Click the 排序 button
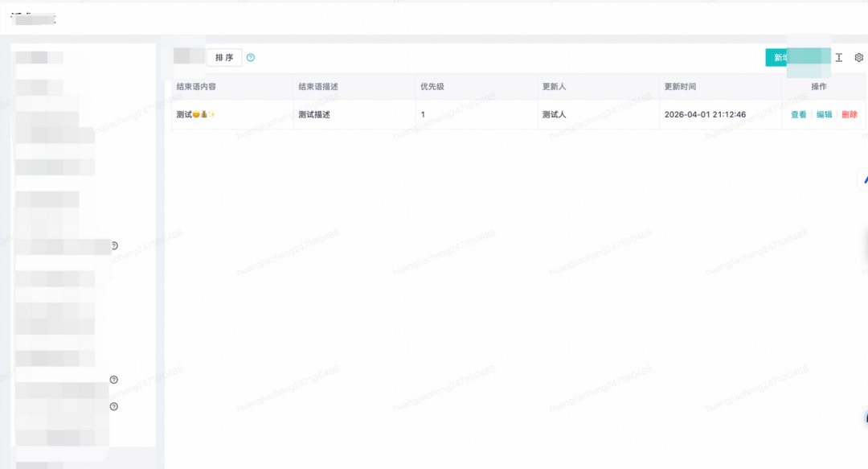Viewport: 868px width, 469px height. [x=224, y=58]
